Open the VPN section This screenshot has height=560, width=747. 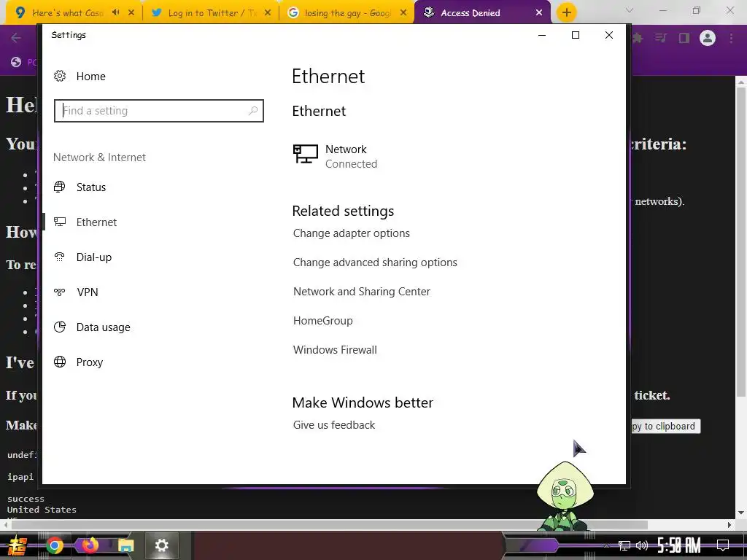click(x=88, y=292)
